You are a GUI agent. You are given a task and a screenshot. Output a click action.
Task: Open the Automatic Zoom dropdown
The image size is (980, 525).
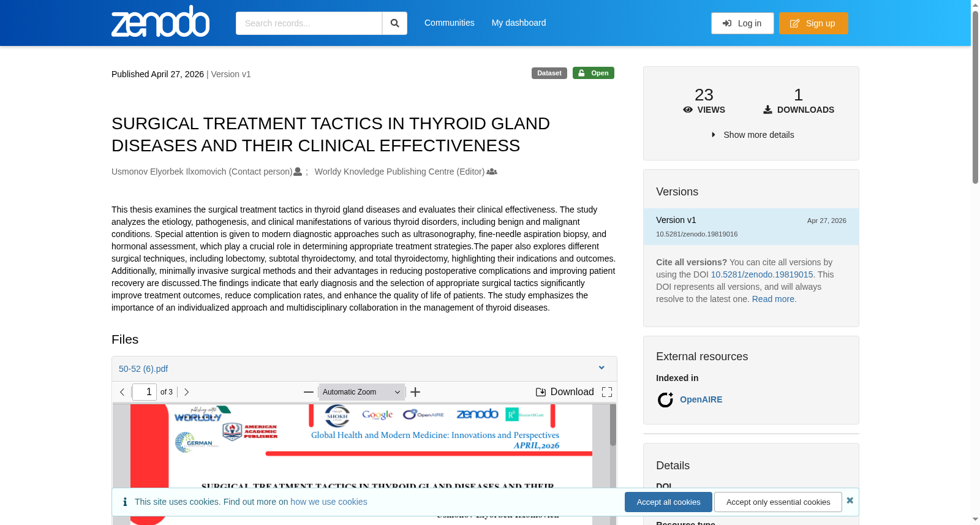tap(361, 392)
